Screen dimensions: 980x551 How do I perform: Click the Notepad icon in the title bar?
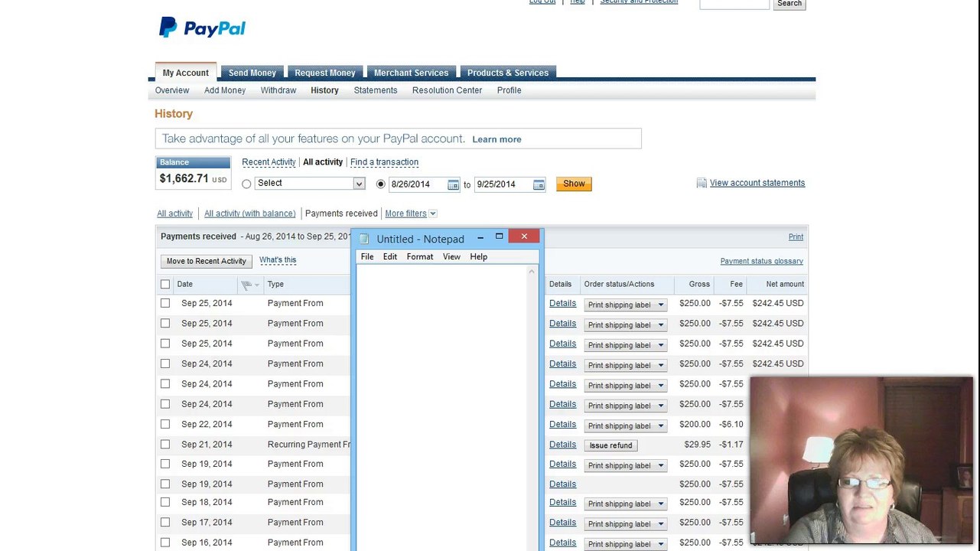tap(364, 239)
